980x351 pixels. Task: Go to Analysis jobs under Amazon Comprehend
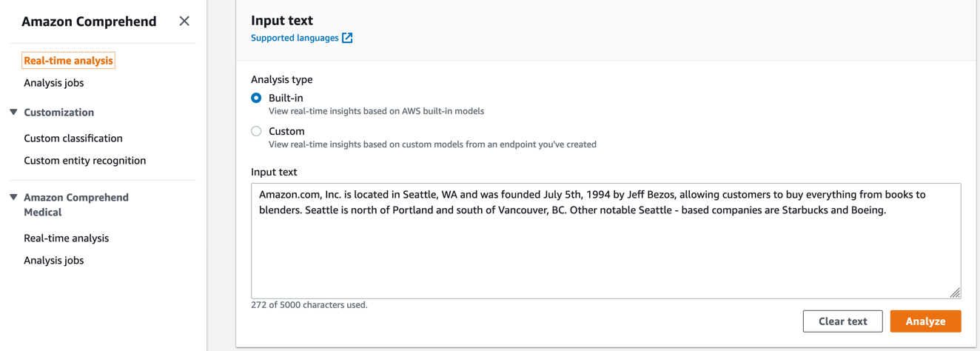pyautogui.click(x=53, y=83)
